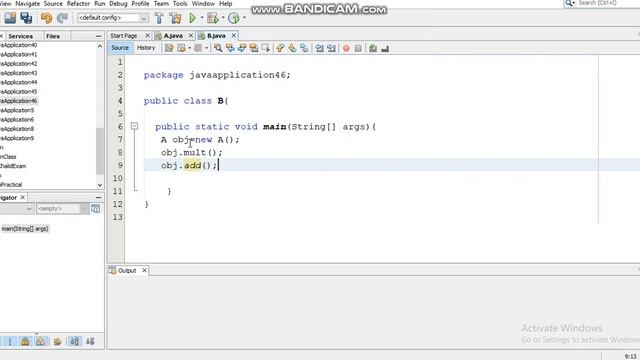Open the Debug Project dropdown arrow
The height and width of the screenshot is (360, 640).
pyautogui.click(x=223, y=18)
